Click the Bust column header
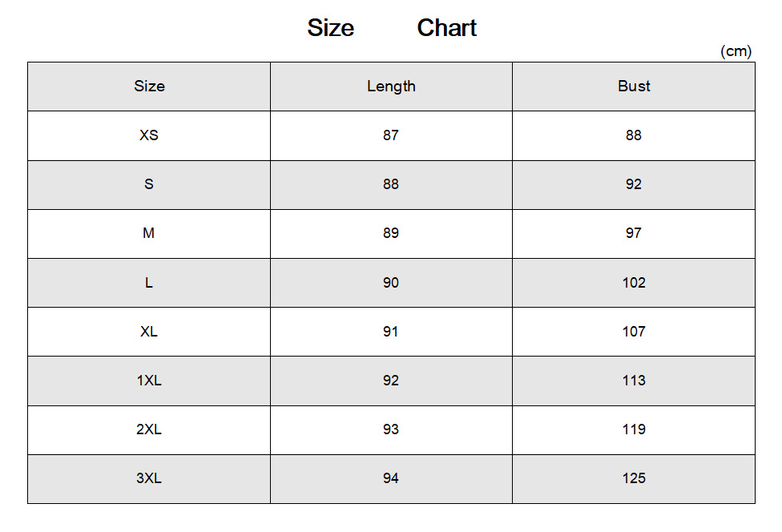Image resolution: width=782 pixels, height=532 pixels. coord(634,87)
